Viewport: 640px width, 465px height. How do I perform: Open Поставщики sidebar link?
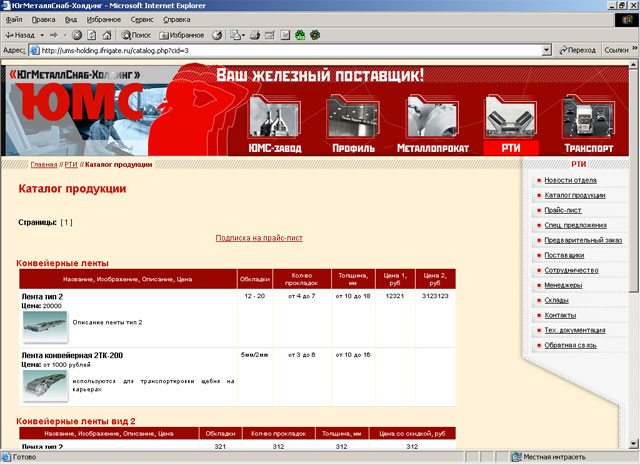564,255
